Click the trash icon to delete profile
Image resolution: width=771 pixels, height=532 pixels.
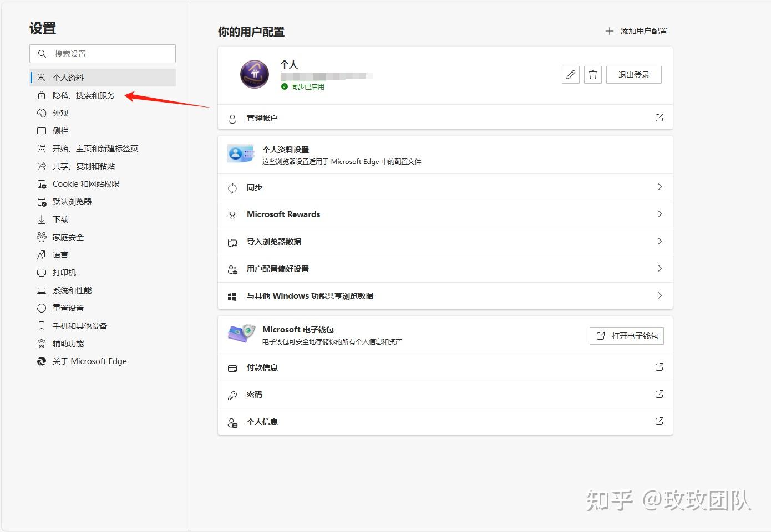tap(592, 74)
